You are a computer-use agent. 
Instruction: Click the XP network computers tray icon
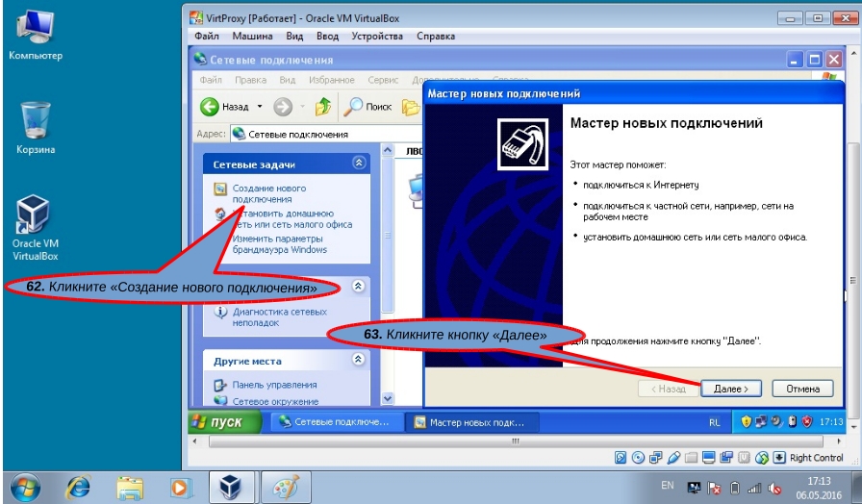pos(761,422)
